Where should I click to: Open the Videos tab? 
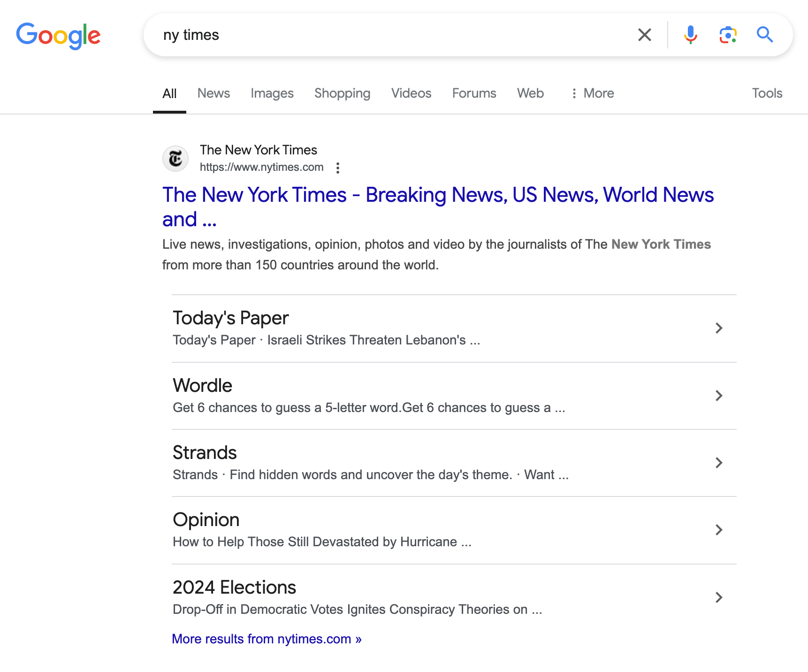tap(412, 93)
